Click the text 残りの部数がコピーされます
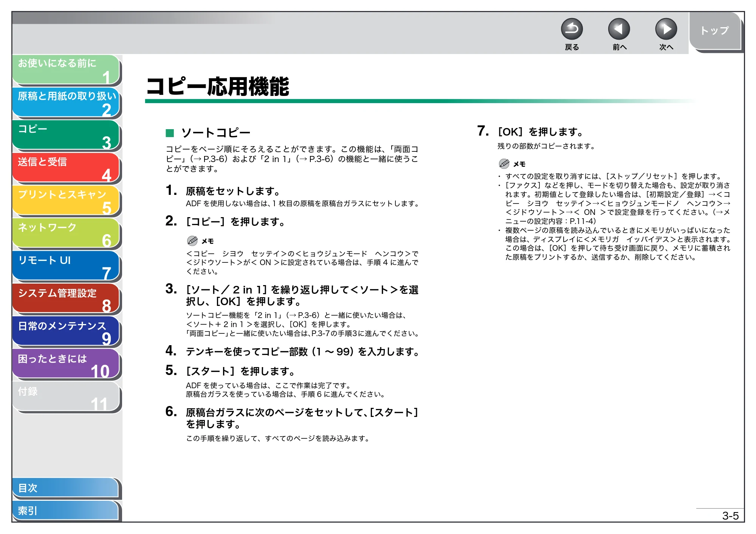756x534 pixels. tap(546, 146)
